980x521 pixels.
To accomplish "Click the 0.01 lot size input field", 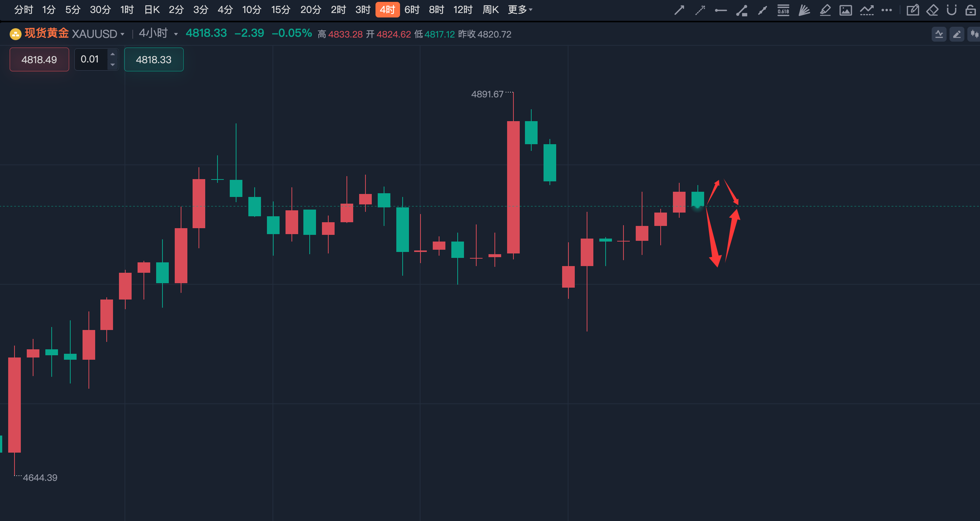I will click(90, 59).
